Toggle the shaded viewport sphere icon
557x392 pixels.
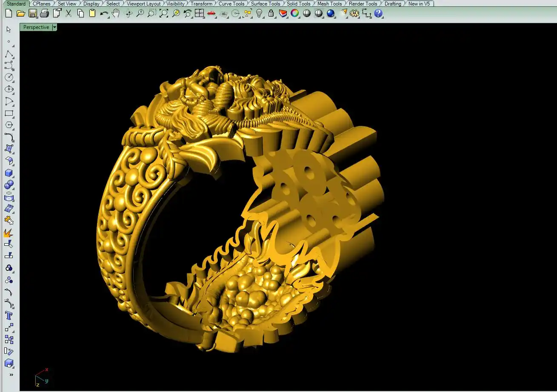[307, 13]
